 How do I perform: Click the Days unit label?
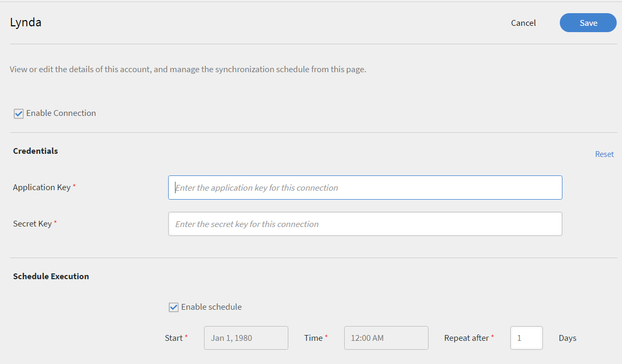click(x=567, y=338)
